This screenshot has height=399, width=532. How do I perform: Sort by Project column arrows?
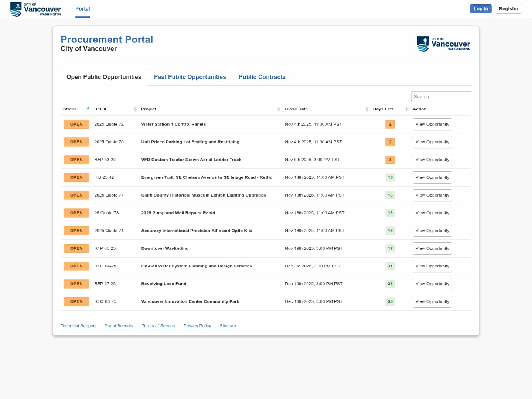[x=279, y=109]
